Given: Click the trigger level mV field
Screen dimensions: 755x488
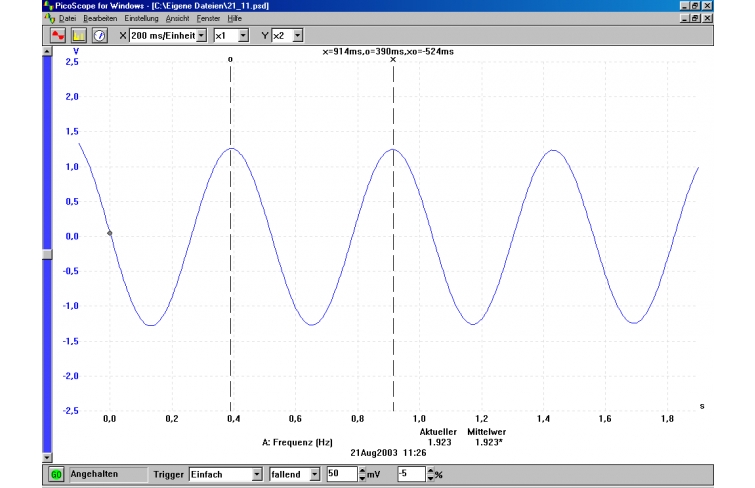Looking at the screenshot, I should click(x=342, y=474).
